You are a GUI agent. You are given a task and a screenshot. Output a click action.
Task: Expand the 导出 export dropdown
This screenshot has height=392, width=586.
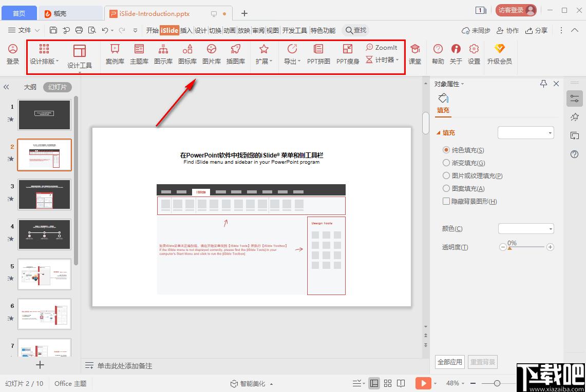(x=292, y=54)
